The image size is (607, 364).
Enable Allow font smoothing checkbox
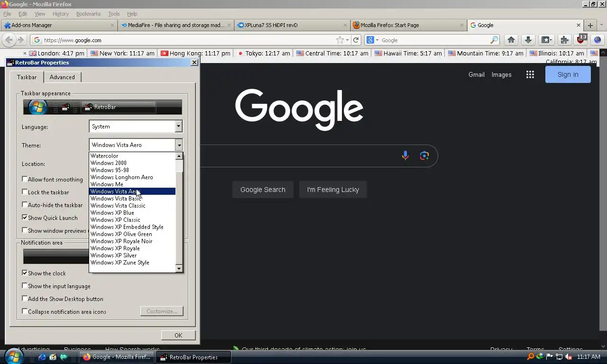(x=25, y=179)
